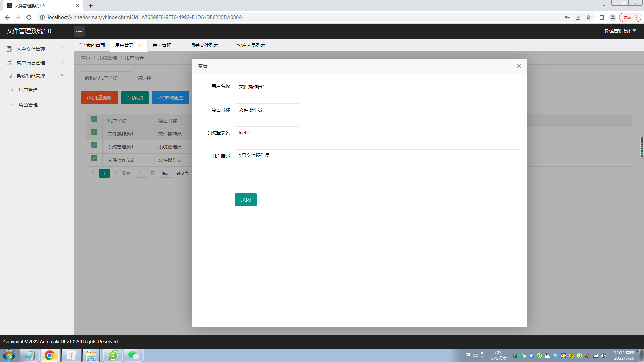Click the home icon on 我的桌面 tab
644x362 pixels.
[82, 45]
